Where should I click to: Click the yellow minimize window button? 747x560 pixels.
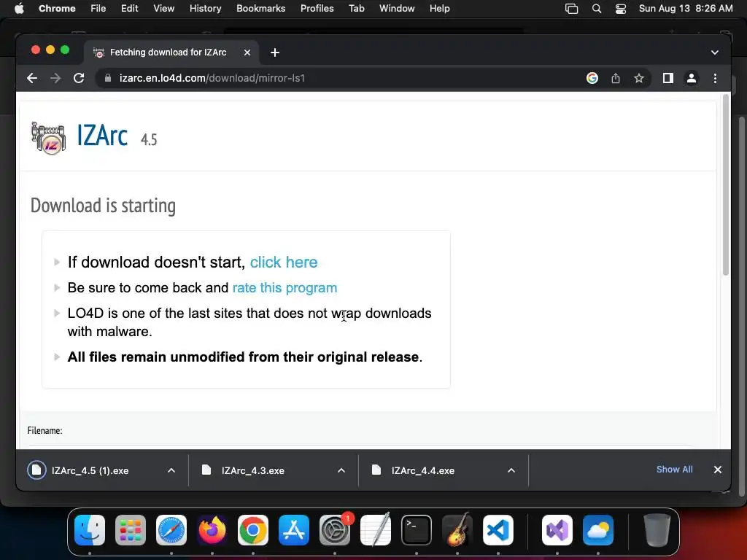(50, 50)
